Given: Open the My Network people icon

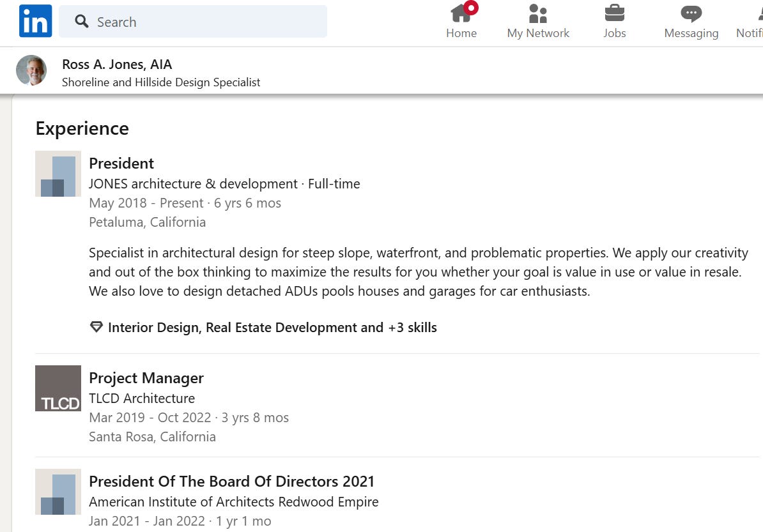Looking at the screenshot, I should tap(537, 13).
